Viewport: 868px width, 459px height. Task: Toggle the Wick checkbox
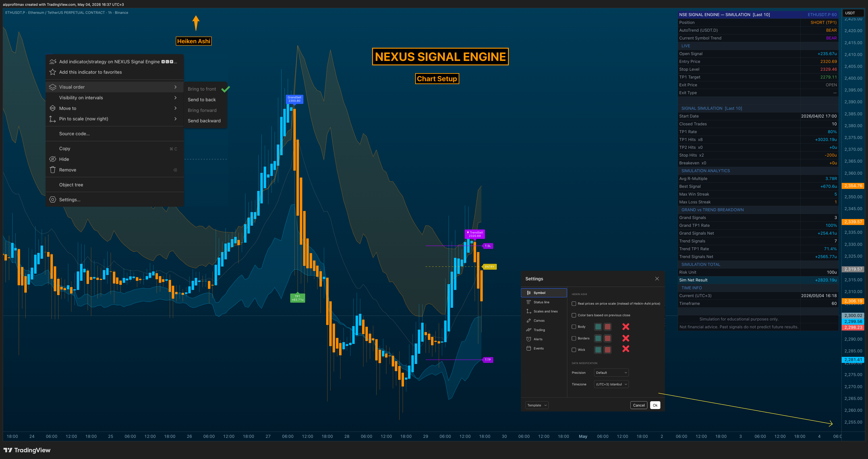[574, 350]
